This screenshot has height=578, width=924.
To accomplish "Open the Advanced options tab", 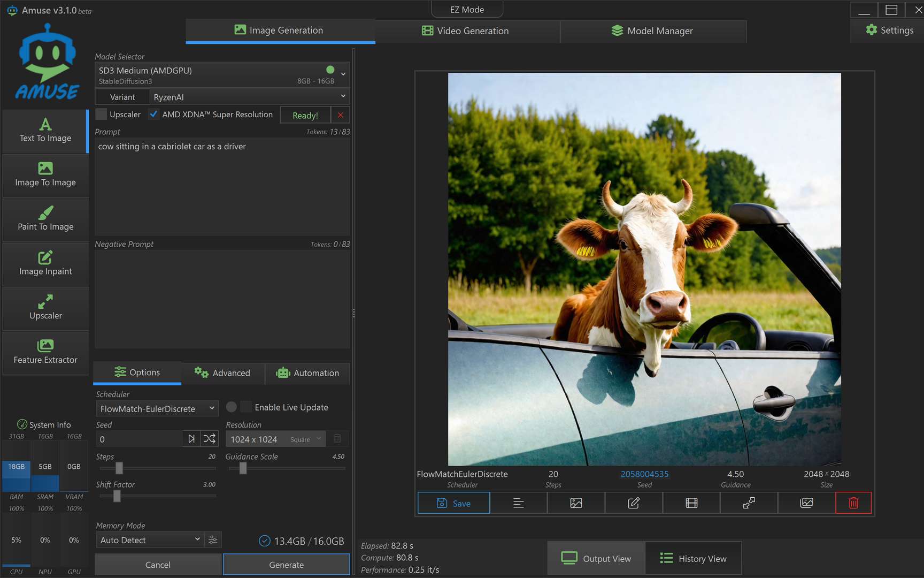I will [x=222, y=373].
